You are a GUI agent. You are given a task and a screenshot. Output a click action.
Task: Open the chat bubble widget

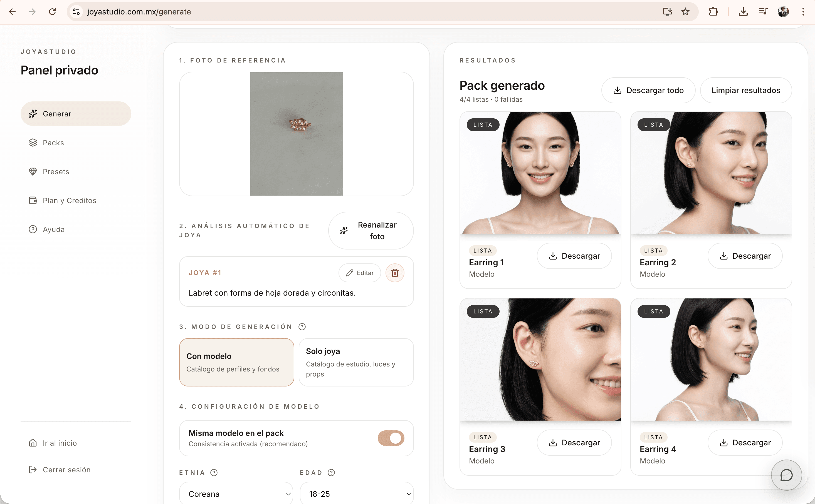pyautogui.click(x=786, y=475)
